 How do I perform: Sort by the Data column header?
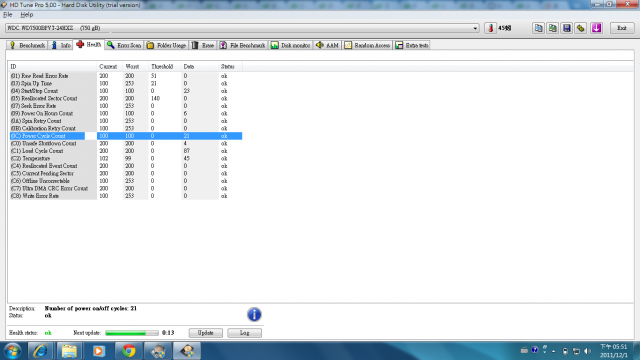coord(200,67)
